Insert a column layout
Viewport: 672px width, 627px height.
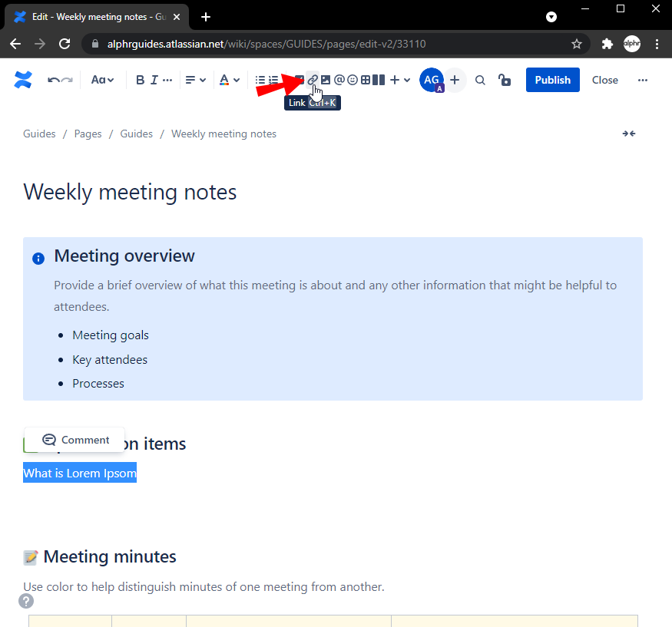click(x=379, y=80)
